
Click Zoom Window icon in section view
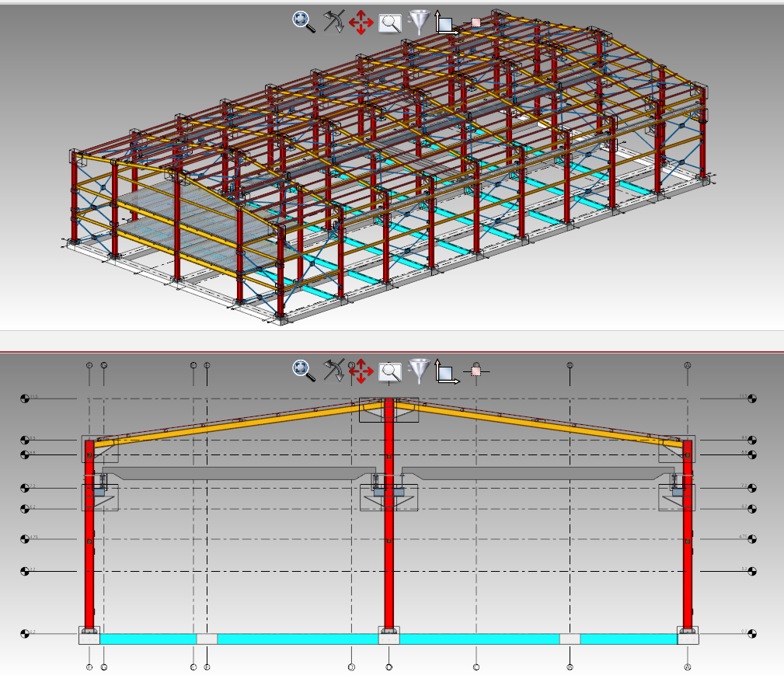point(389,372)
